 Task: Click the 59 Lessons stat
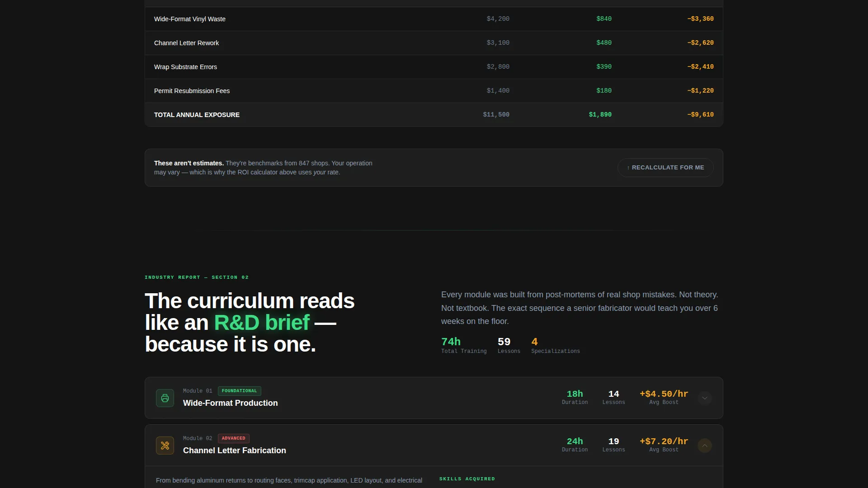click(509, 346)
